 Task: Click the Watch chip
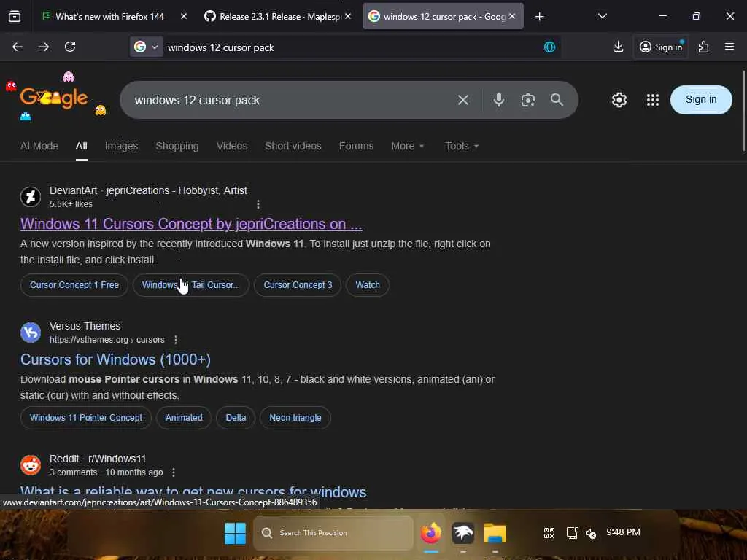coord(368,285)
